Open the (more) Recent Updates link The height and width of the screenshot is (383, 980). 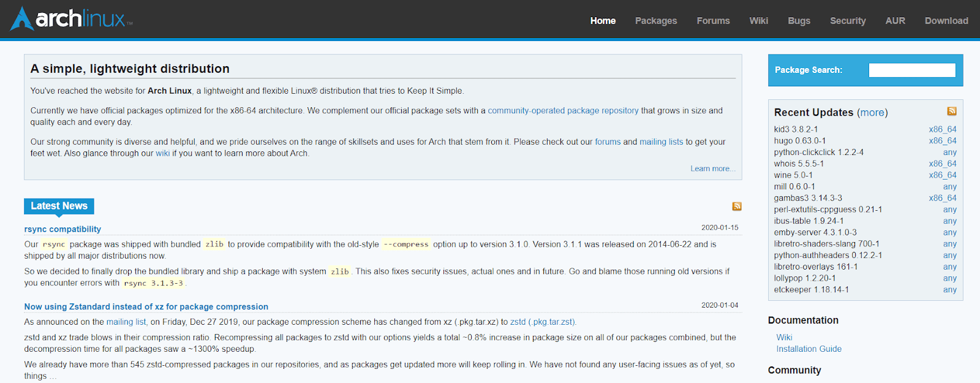872,113
